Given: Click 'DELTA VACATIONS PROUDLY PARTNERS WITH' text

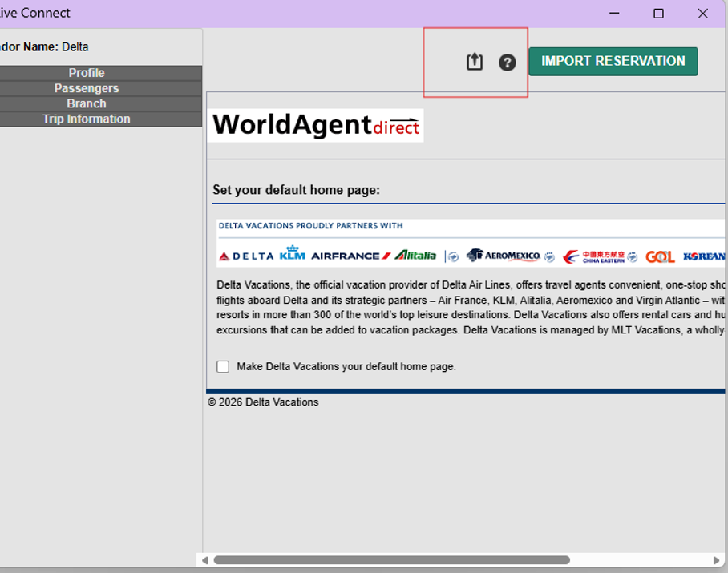Looking at the screenshot, I should point(310,225).
